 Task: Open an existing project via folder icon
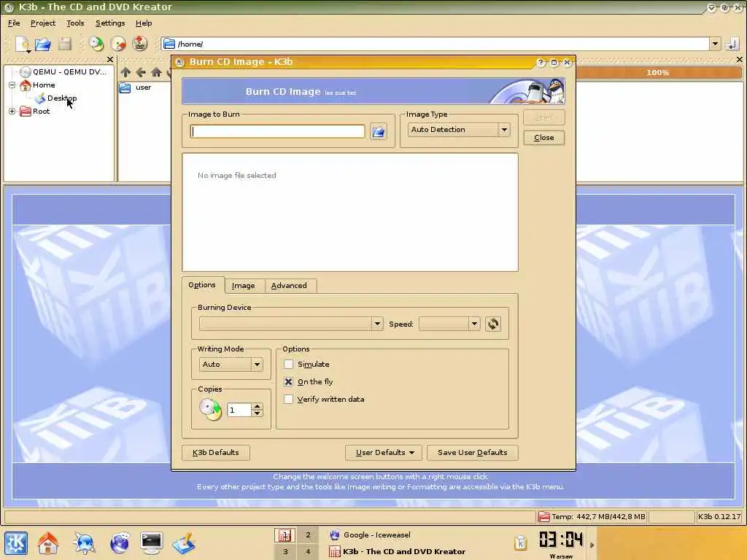click(x=43, y=44)
